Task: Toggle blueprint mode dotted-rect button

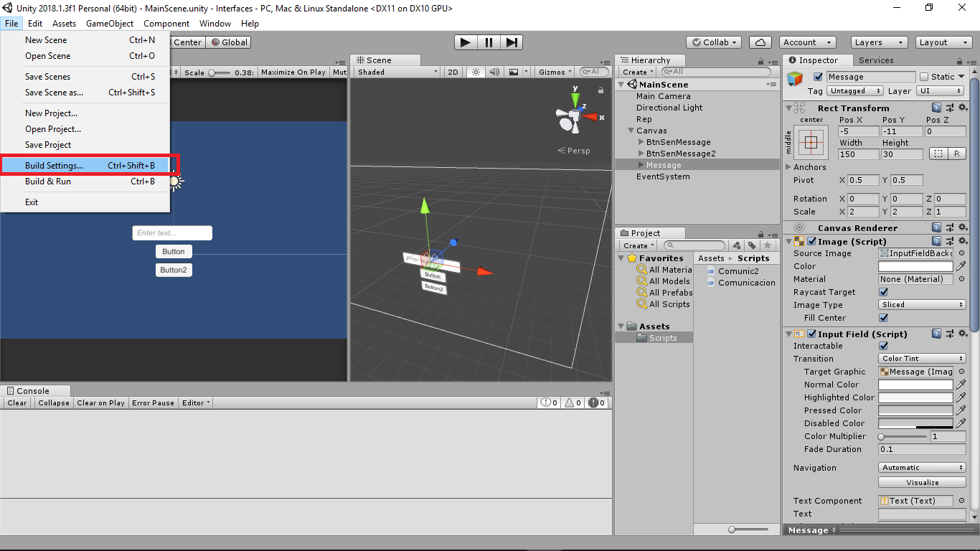Action: click(938, 154)
